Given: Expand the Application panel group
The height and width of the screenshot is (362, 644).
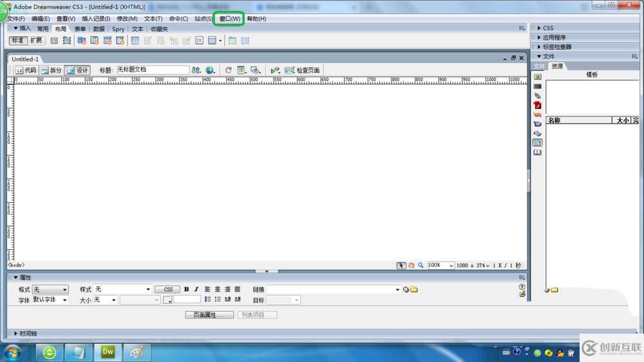Looking at the screenshot, I should (539, 37).
